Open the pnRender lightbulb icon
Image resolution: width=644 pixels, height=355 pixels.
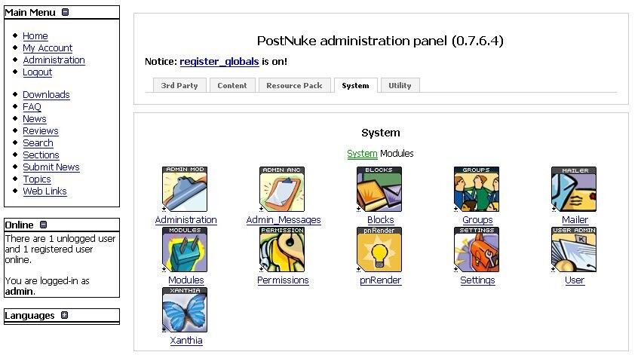tap(379, 249)
